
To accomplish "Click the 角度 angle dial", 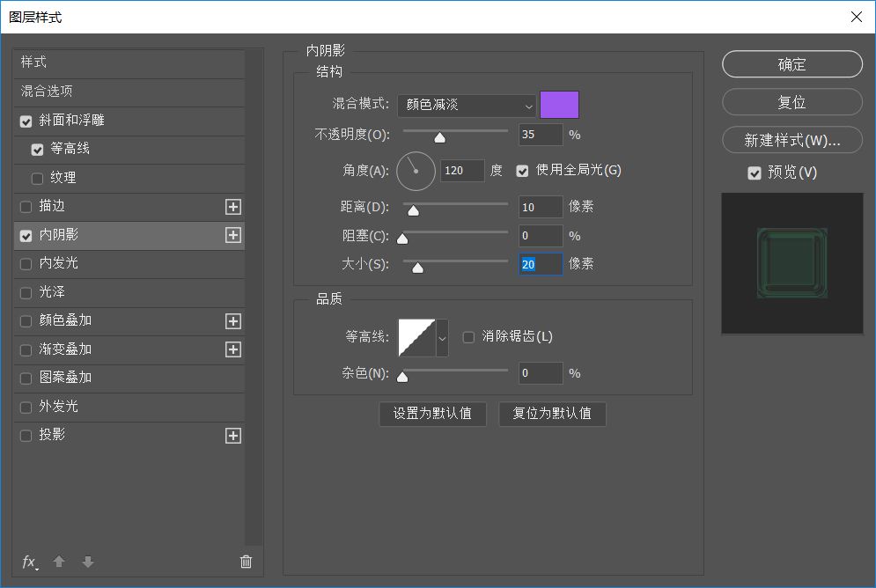I will click(416, 171).
